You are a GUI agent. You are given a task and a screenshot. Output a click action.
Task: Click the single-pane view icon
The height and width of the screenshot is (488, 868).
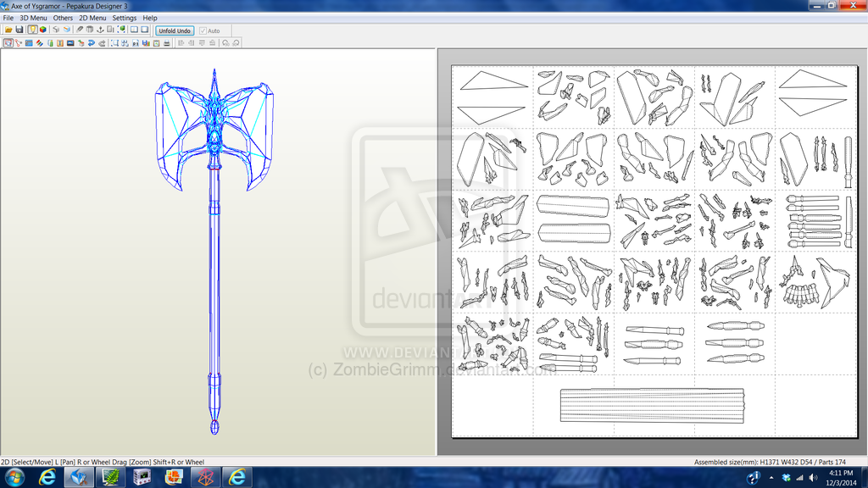(145, 30)
